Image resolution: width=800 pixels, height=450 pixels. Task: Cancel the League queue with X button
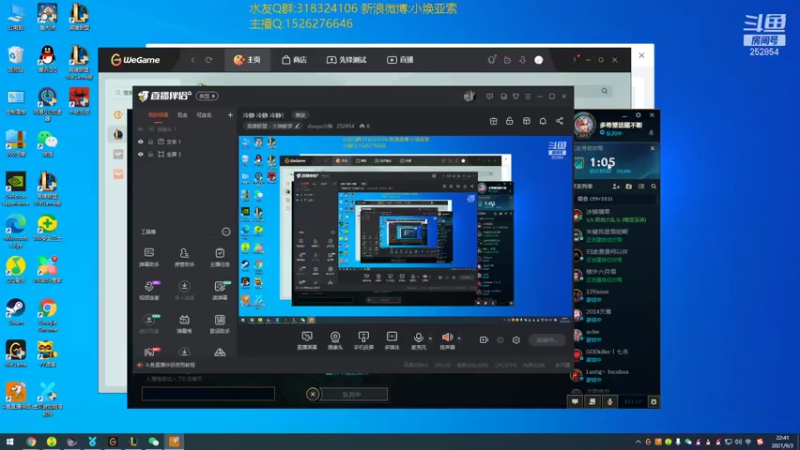313,394
